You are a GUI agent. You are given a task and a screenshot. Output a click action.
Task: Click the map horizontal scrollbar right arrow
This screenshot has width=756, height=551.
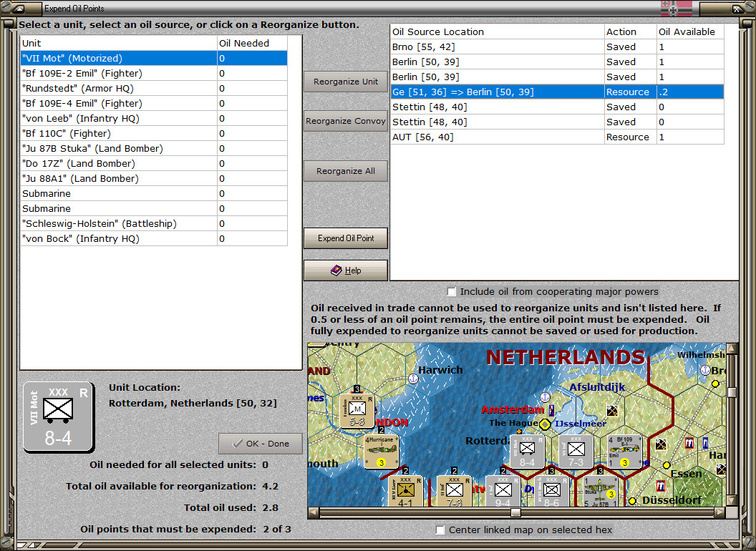[719, 512]
